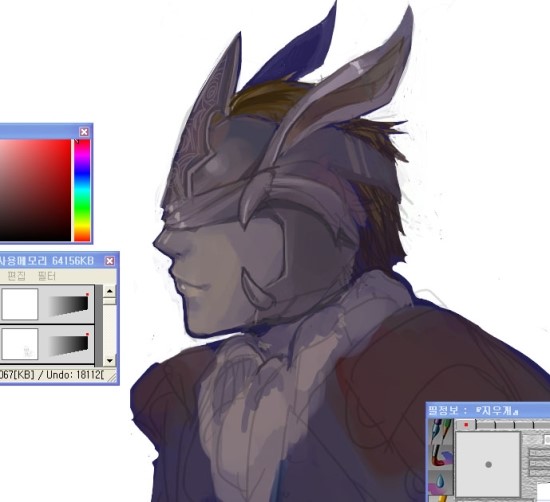Viewport: 550px width, 502px height.
Task: Pick a shade in the red color square
Action: coord(35,190)
